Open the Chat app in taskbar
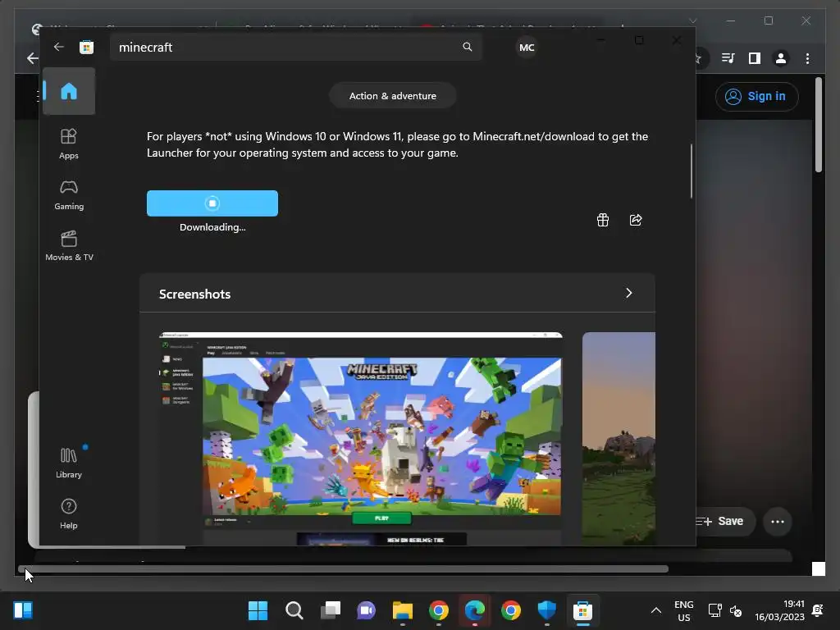Viewport: 840px width, 630px height. 367,610
